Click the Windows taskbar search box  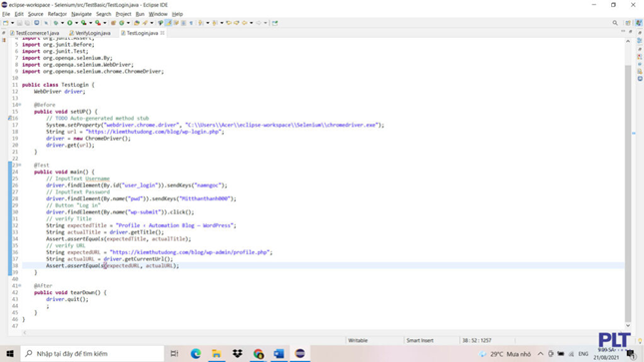click(92, 353)
